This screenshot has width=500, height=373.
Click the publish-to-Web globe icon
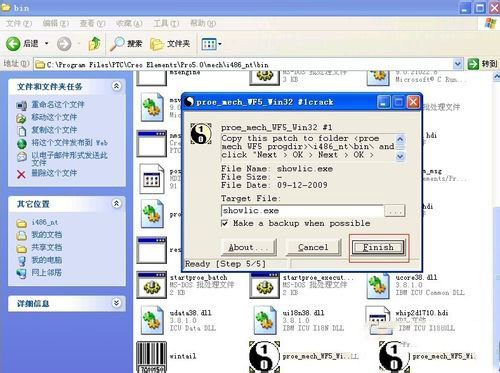click(22, 144)
